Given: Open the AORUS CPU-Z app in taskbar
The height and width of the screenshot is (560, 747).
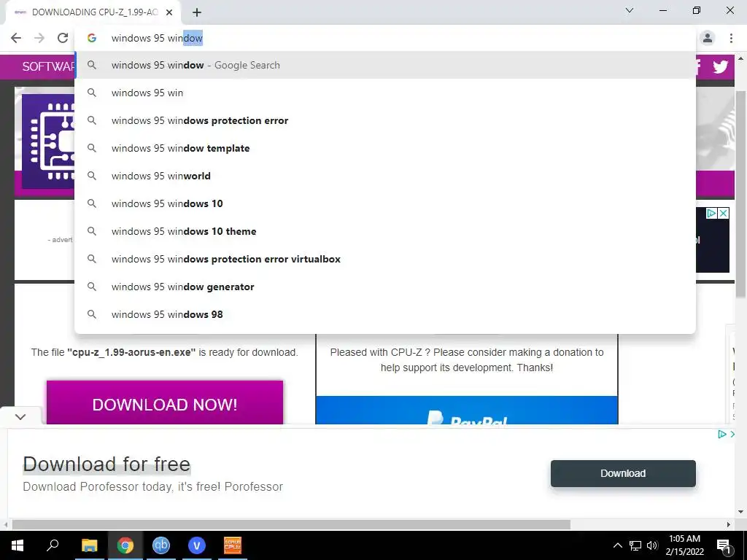Looking at the screenshot, I should [x=233, y=545].
